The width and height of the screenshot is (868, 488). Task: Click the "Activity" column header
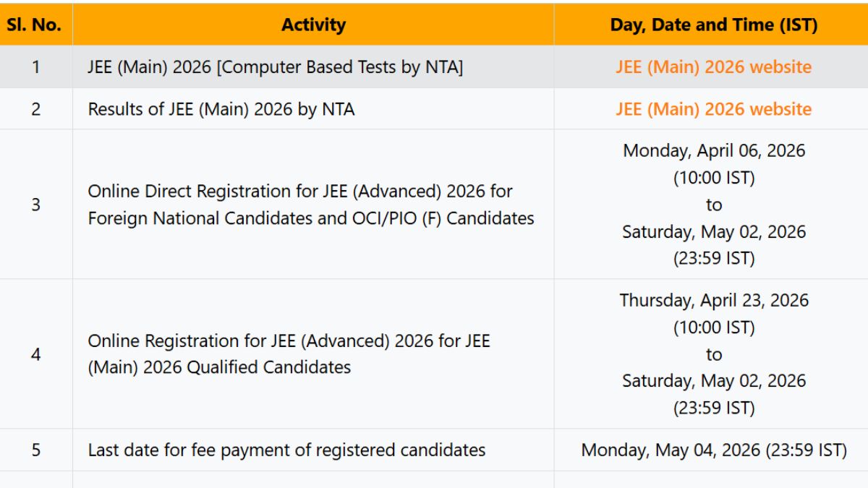[313, 25]
